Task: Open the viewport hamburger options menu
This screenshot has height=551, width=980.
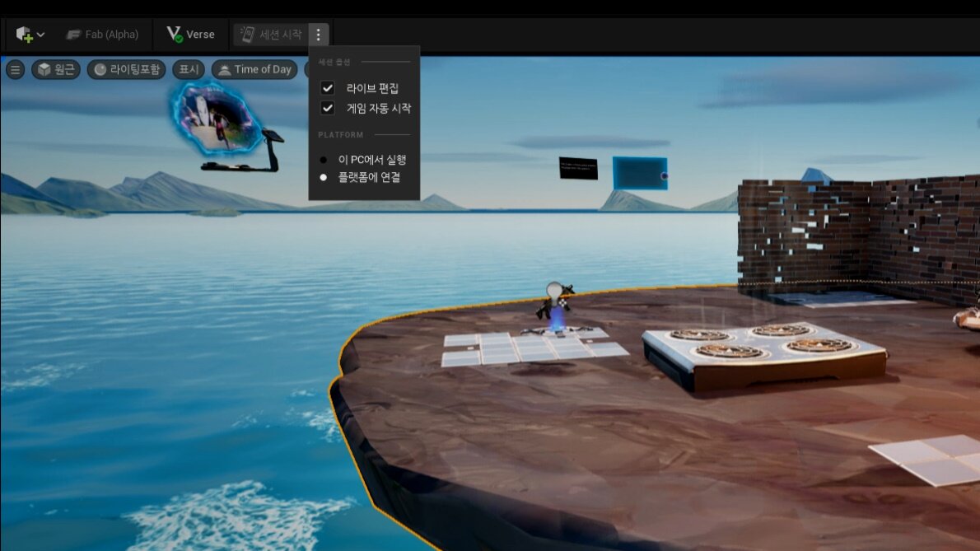Action: coord(15,70)
